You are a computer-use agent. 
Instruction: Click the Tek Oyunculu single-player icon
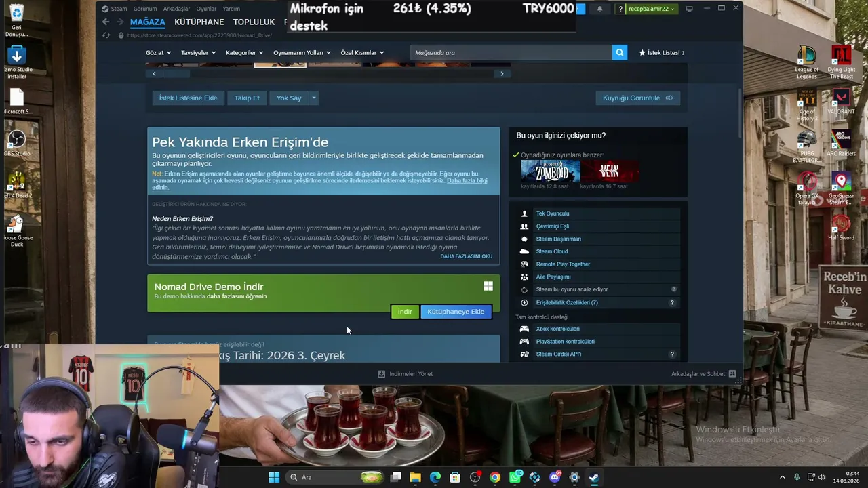pos(524,213)
